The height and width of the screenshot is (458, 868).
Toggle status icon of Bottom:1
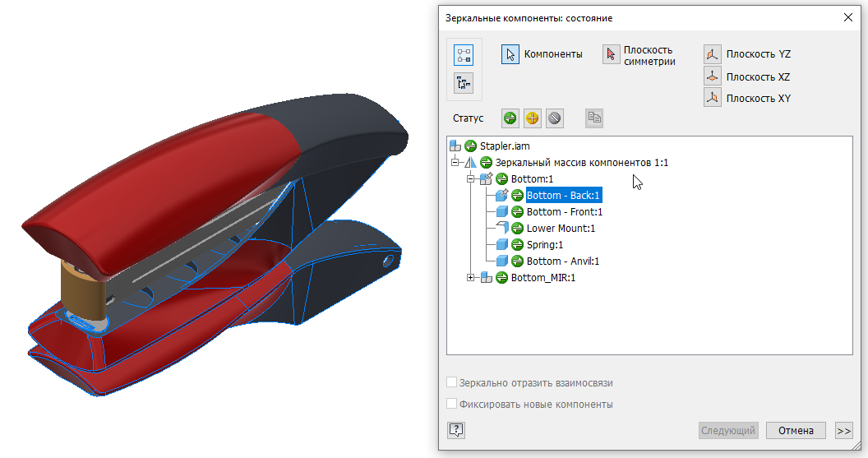[x=501, y=179]
